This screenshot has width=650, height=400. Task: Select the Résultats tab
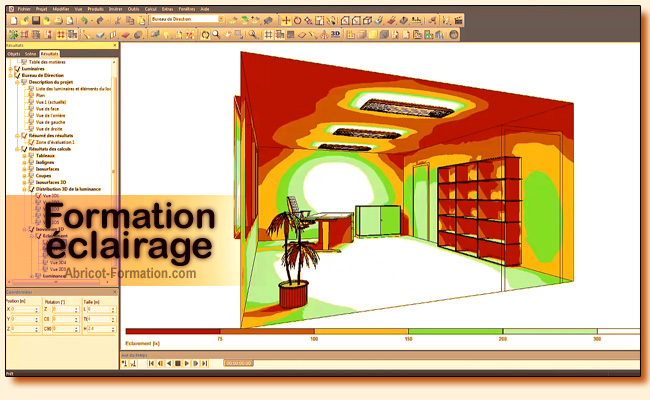tap(49, 54)
